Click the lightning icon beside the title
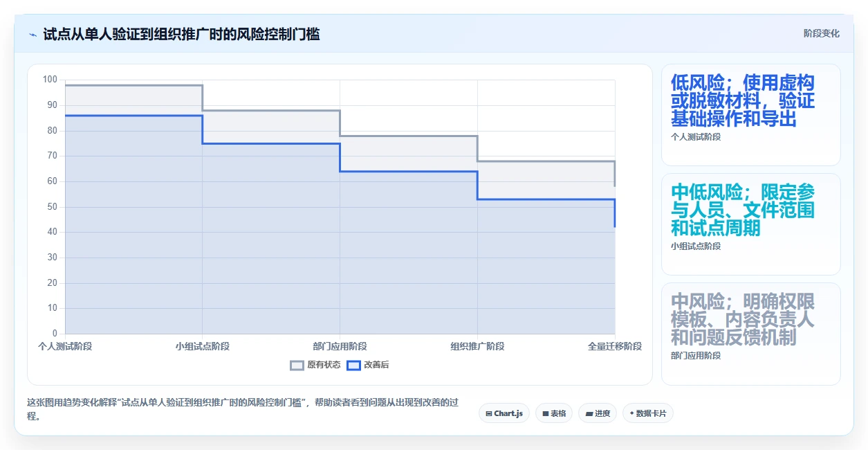 [33, 35]
